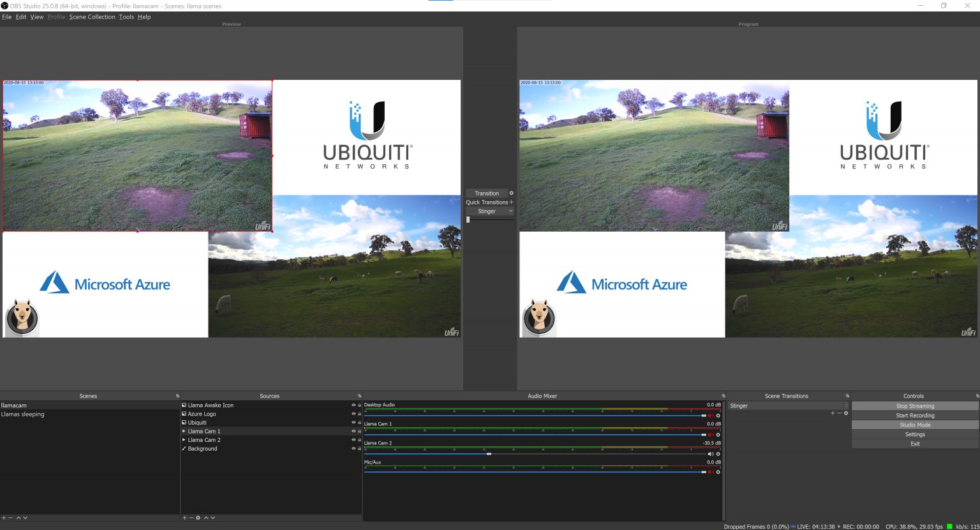Open Stinger combo box in Scene Transitions

789,405
